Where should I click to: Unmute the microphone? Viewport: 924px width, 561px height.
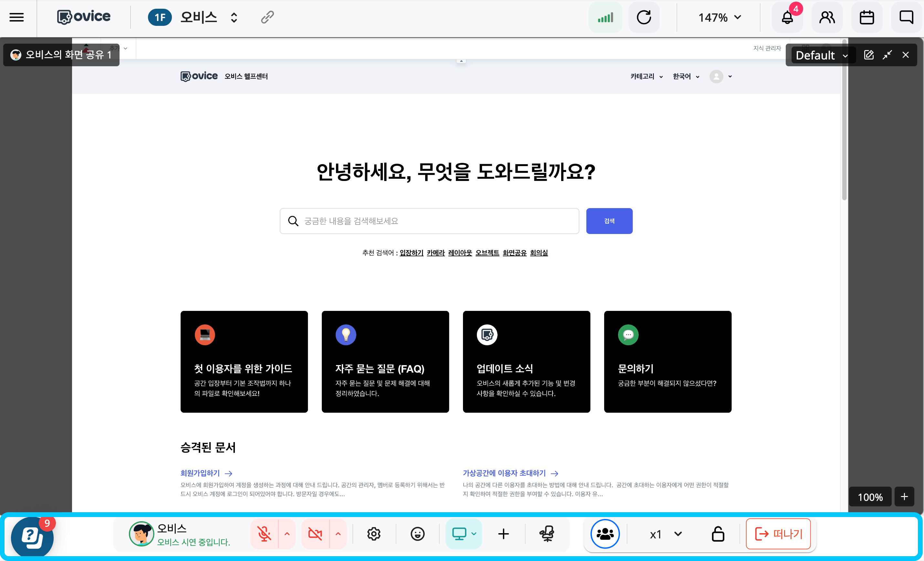pyautogui.click(x=264, y=534)
